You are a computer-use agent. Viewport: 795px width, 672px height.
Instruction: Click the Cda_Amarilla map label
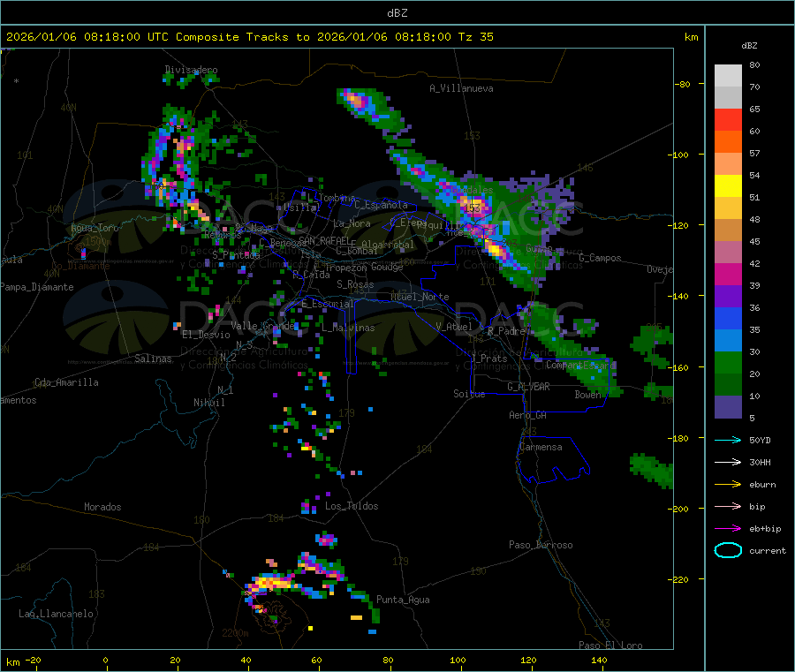(66, 382)
